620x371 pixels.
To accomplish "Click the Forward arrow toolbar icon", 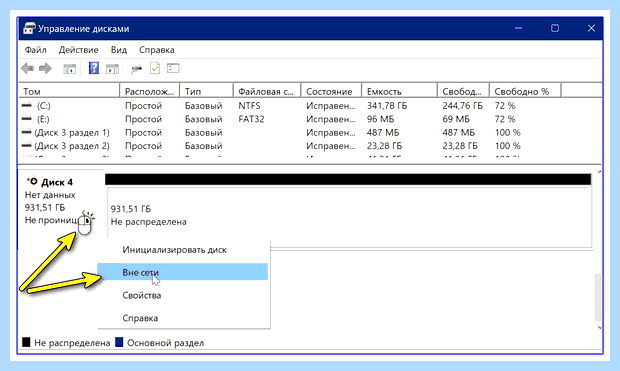I will (x=45, y=68).
